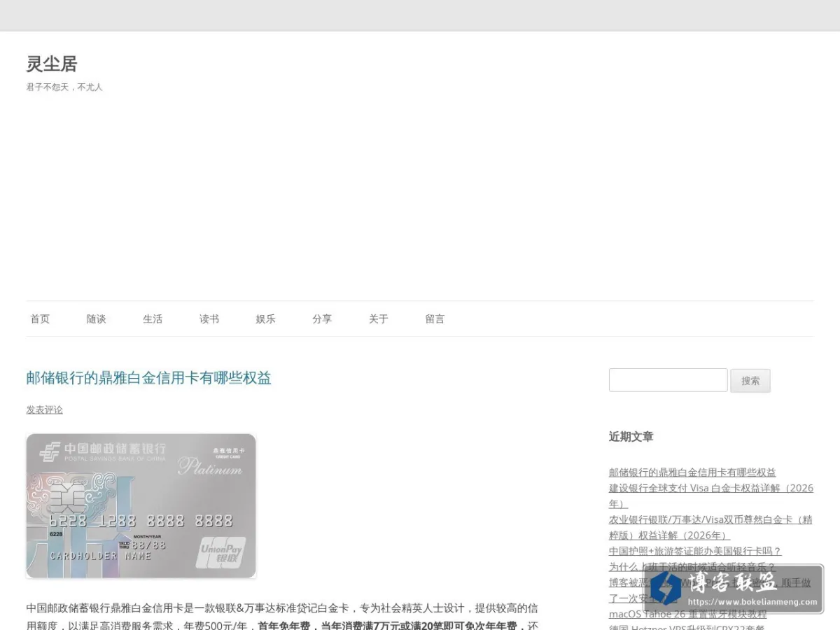Image resolution: width=840 pixels, height=630 pixels.
Task: Open recent post 邮储银行的鼎雅白金信用卡有哪些权益 in sidebar
Action: click(692, 472)
